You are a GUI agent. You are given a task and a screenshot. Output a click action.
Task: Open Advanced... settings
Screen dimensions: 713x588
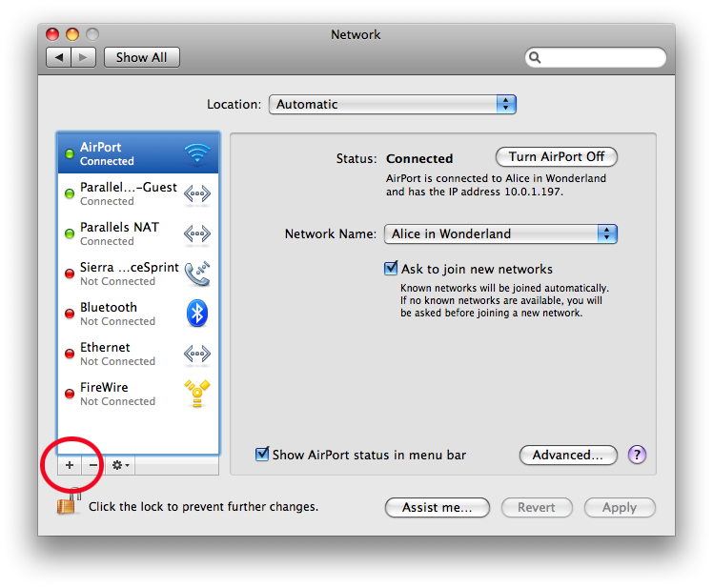coord(568,455)
